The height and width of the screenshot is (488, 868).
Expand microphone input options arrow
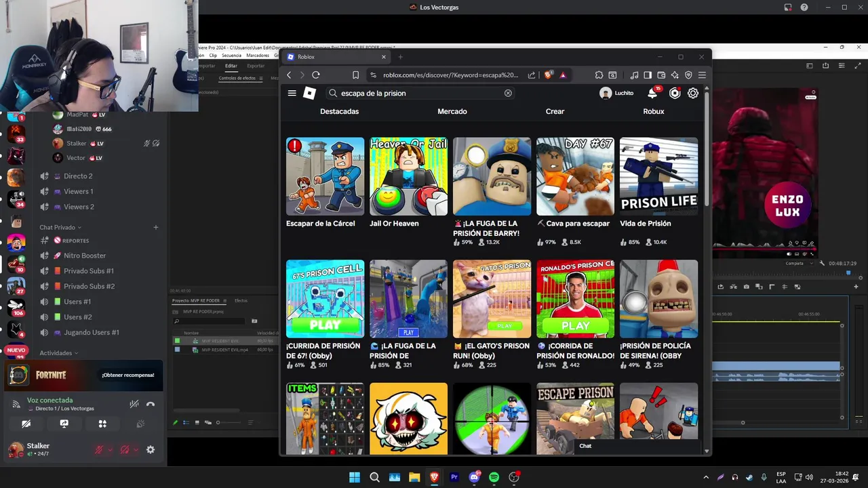[111, 449]
